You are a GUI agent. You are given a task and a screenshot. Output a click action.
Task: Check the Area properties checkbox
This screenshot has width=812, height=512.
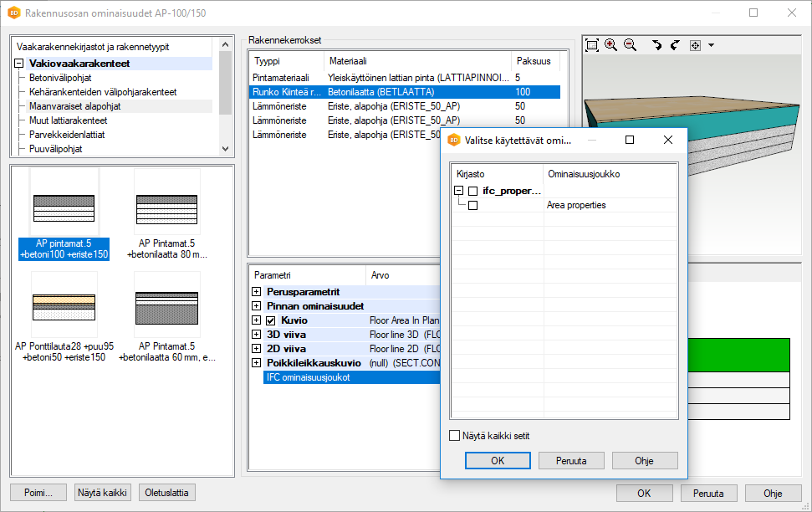[473, 205]
